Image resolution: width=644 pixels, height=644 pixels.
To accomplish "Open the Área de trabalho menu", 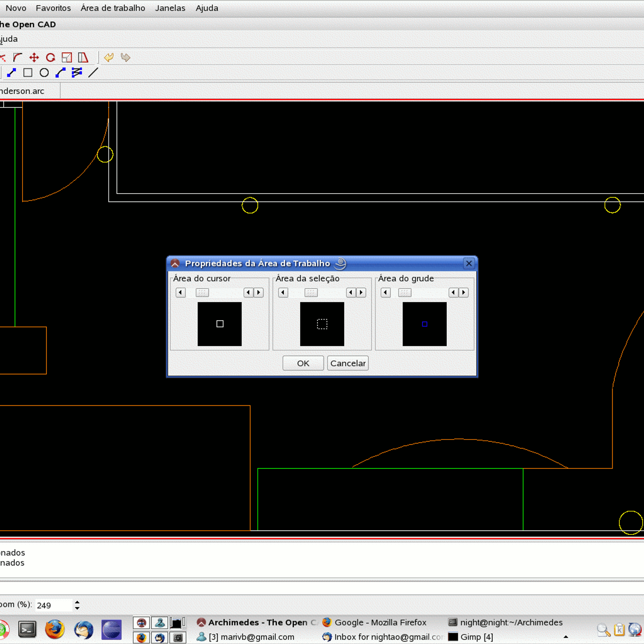I will point(113,8).
